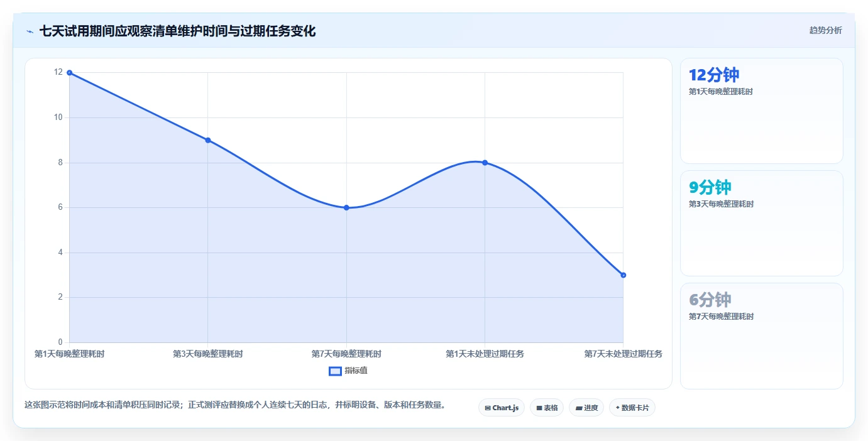Select the 进度 tag pill
The image size is (868, 441).
(x=586, y=408)
